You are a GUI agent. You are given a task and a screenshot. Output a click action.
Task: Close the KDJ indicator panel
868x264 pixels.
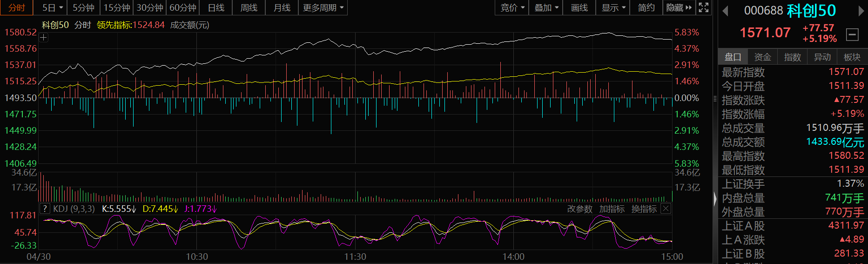click(666, 209)
